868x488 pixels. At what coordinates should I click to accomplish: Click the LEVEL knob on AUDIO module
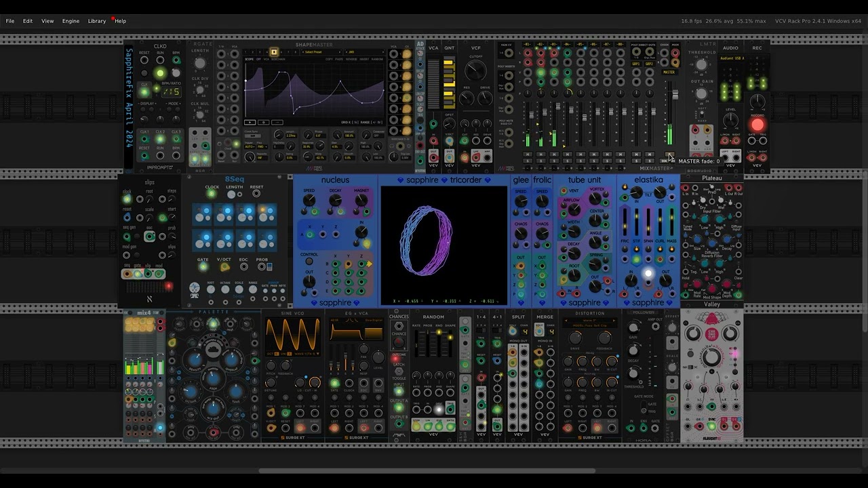point(730,121)
